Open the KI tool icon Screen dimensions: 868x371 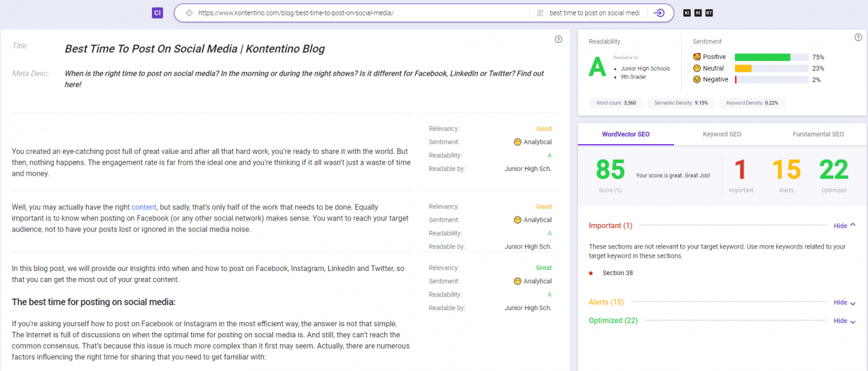[687, 13]
